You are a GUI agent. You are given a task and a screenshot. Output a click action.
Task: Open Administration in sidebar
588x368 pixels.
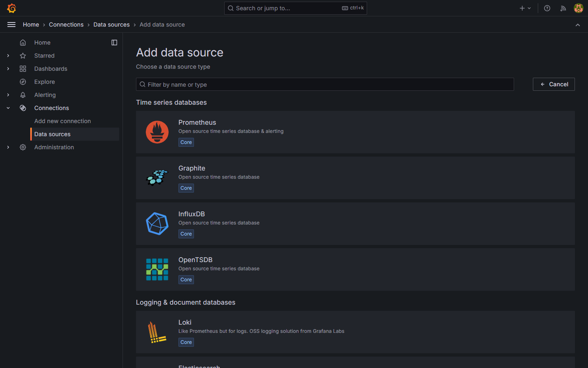coord(54,147)
